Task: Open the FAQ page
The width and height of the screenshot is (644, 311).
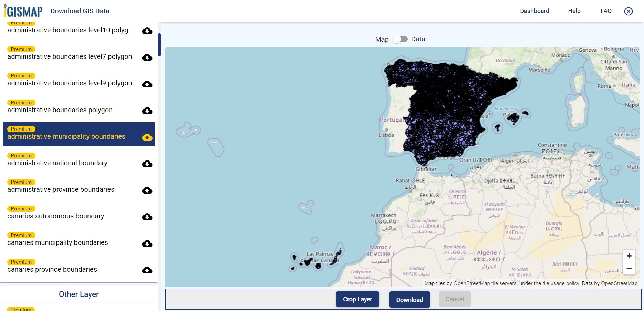Action: (x=606, y=11)
